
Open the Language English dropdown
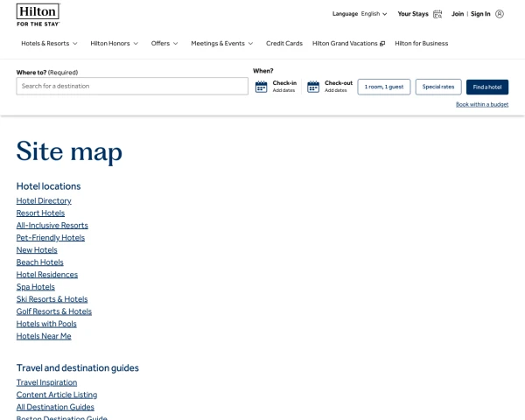[x=360, y=14]
